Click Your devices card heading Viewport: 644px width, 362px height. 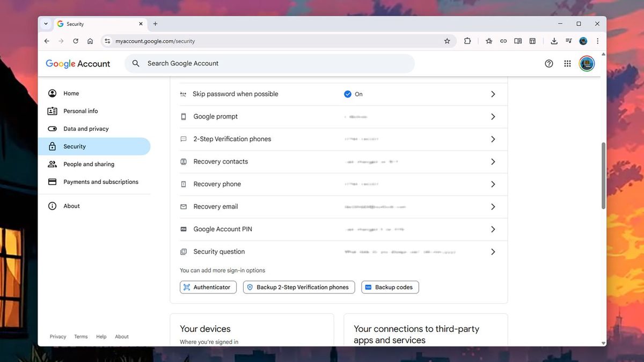click(x=205, y=329)
